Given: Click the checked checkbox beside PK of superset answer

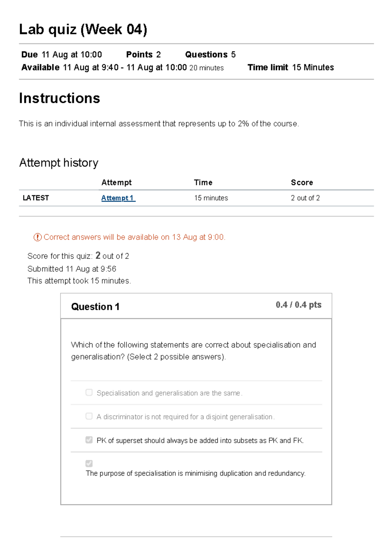Looking at the screenshot, I should point(89,440).
